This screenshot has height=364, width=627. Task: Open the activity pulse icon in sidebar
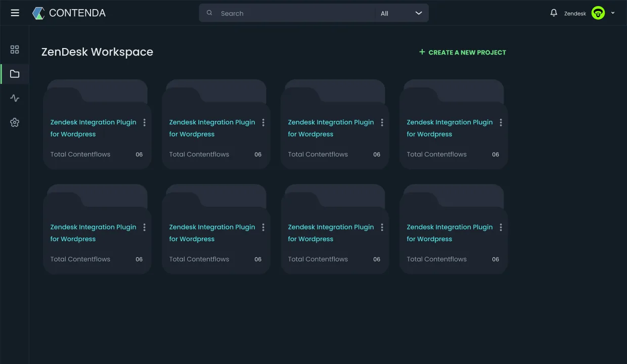[x=15, y=98]
